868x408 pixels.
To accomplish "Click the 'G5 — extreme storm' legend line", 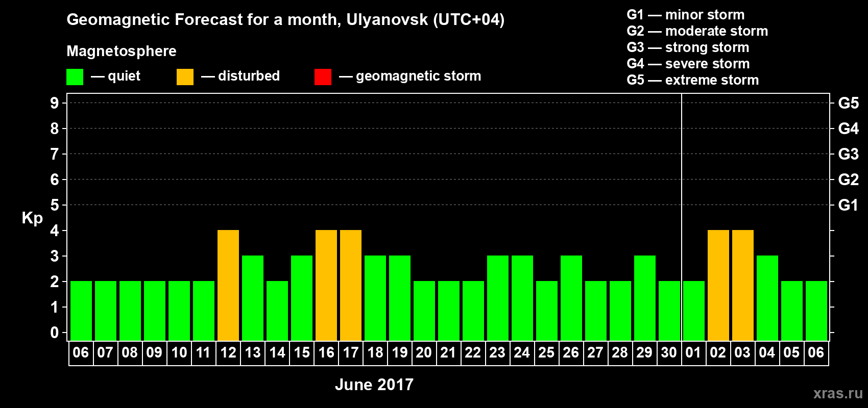I will click(692, 80).
